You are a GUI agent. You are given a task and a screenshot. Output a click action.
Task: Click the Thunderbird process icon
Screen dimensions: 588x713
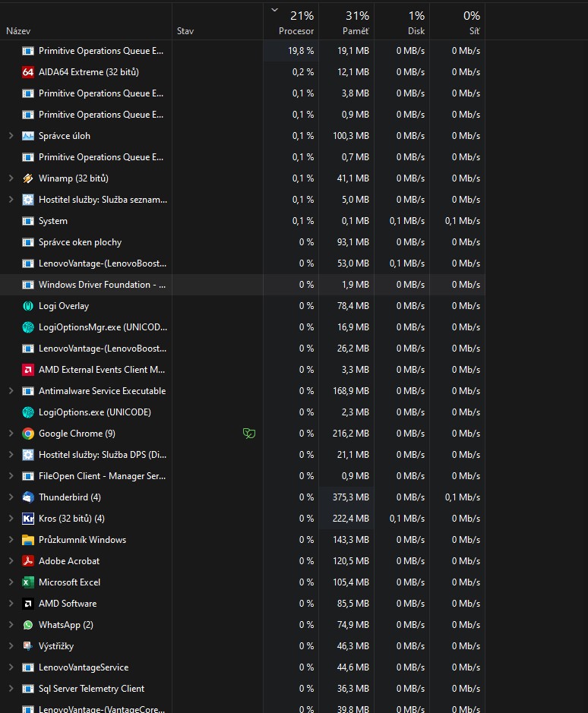28,497
